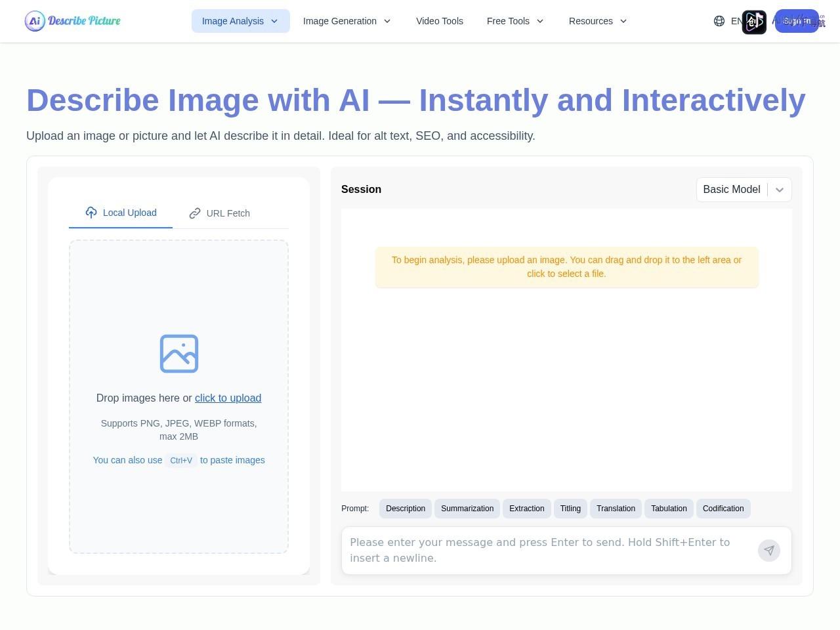Expand the Free Tools menu chevron
The width and height of the screenshot is (840, 630).
pos(540,21)
